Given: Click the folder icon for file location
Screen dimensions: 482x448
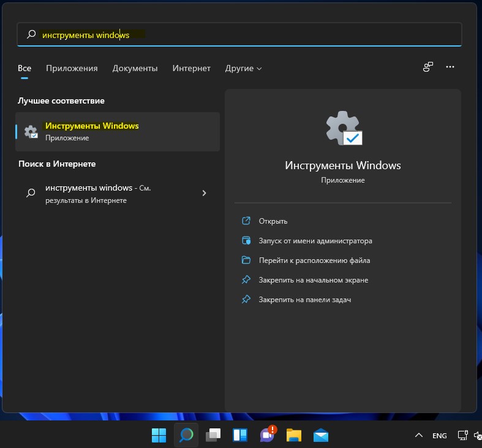Looking at the screenshot, I should pyautogui.click(x=246, y=260).
